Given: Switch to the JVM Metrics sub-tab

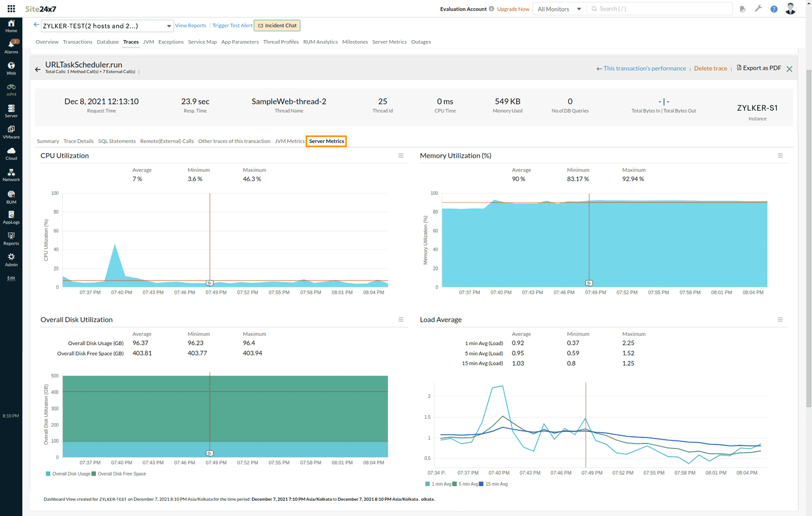Looking at the screenshot, I should [x=290, y=141].
